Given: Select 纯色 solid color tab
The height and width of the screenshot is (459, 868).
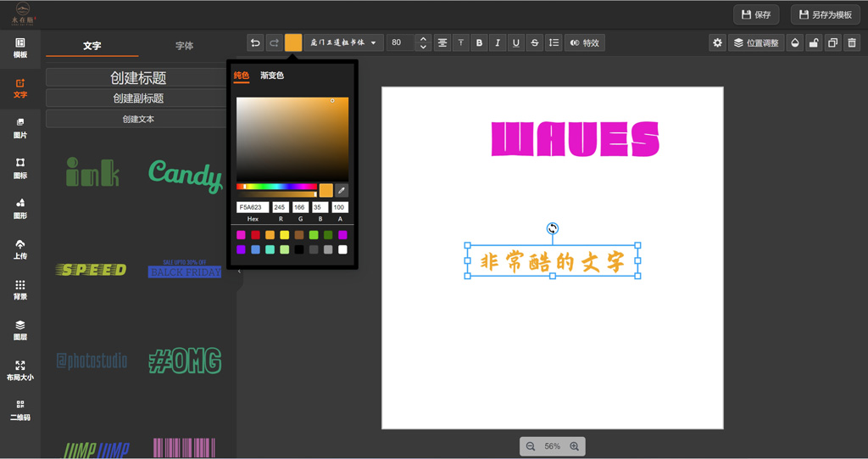Looking at the screenshot, I should point(242,76).
